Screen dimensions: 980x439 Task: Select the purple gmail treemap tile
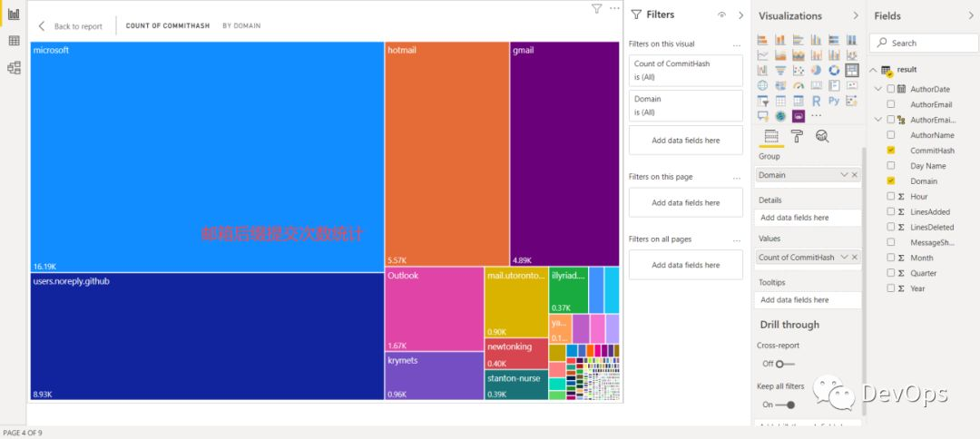[x=564, y=153]
